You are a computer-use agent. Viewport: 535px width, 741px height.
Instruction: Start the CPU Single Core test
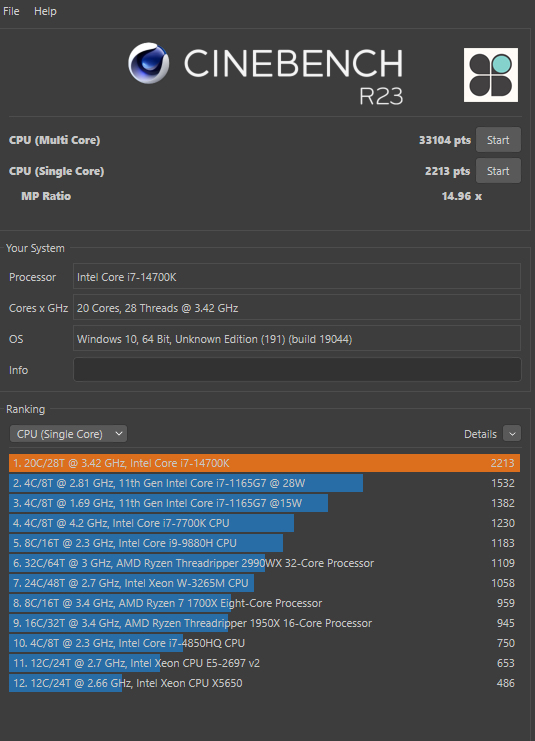[498, 171]
